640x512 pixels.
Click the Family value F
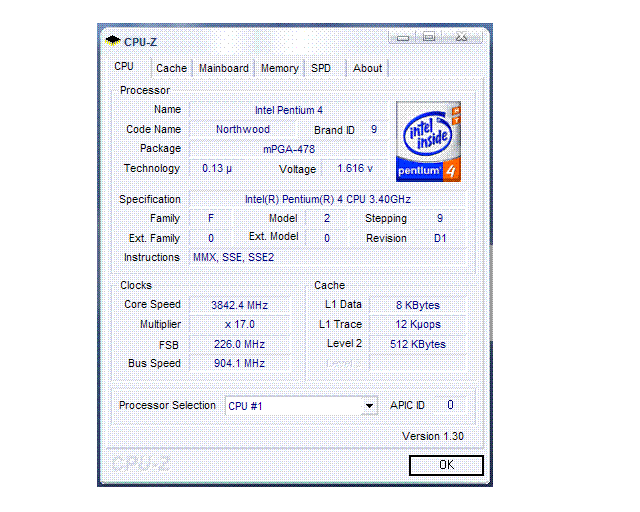point(211,218)
